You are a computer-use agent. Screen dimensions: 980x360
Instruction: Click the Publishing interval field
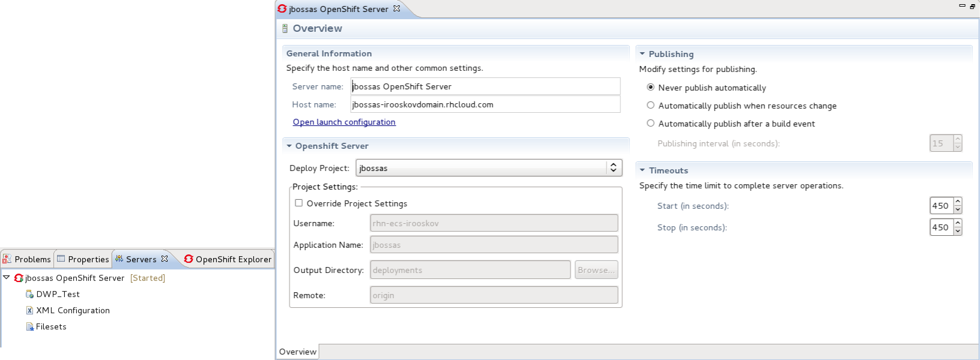point(942,143)
